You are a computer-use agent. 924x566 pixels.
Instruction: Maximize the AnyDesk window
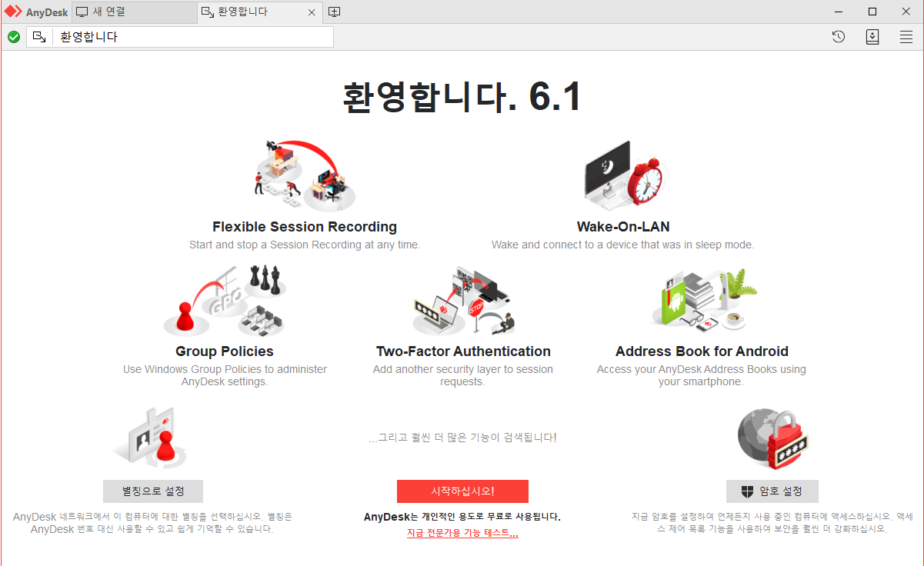872,12
